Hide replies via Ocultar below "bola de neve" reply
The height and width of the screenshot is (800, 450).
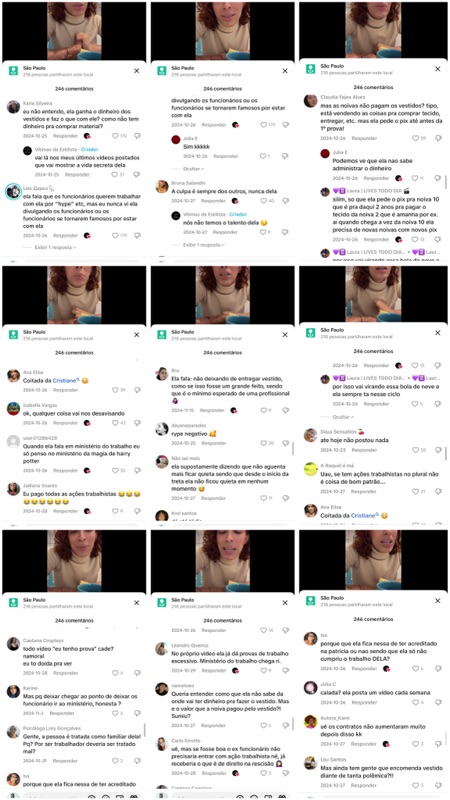[x=342, y=417]
